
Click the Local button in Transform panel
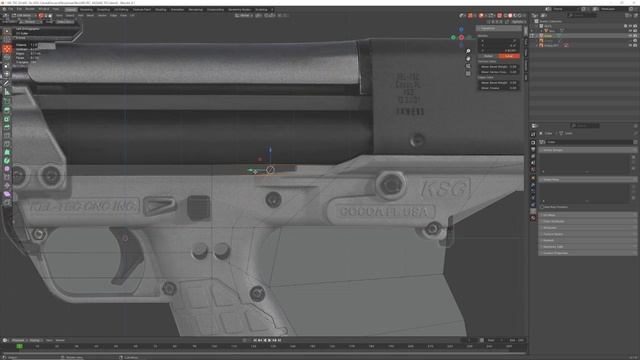pyautogui.click(x=509, y=56)
